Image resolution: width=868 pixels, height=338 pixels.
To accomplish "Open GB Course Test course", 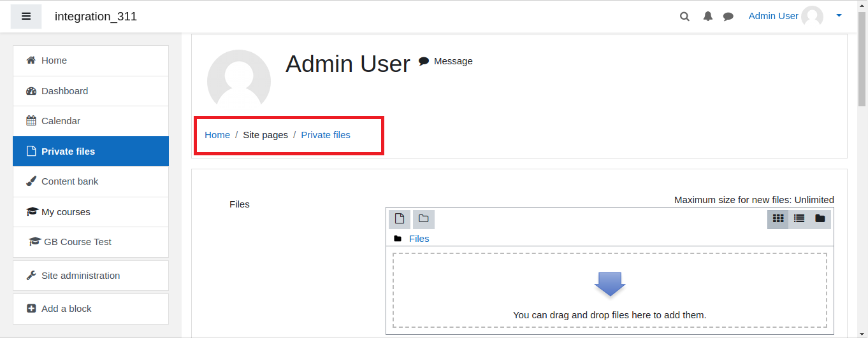I will pos(90,242).
